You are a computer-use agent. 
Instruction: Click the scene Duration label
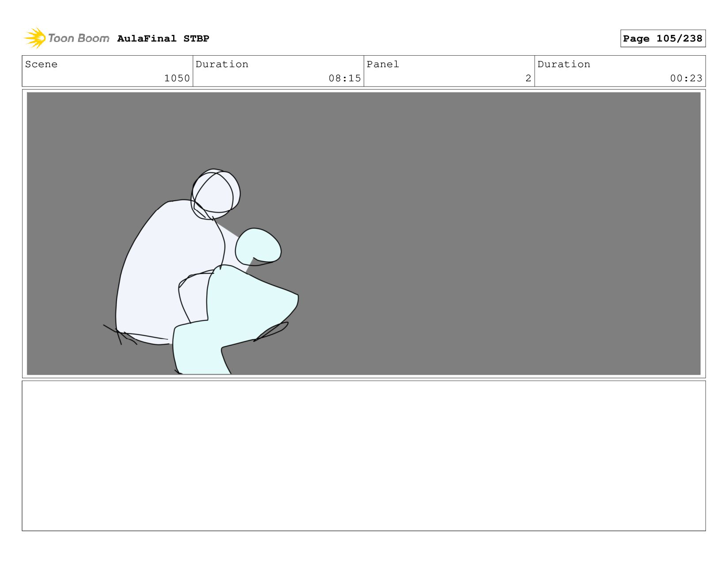point(222,64)
